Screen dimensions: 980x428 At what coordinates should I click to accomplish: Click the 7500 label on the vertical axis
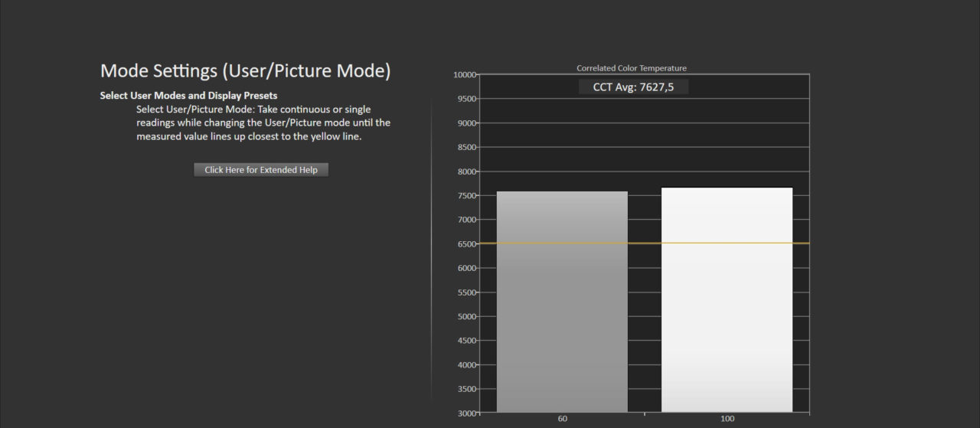click(x=466, y=196)
